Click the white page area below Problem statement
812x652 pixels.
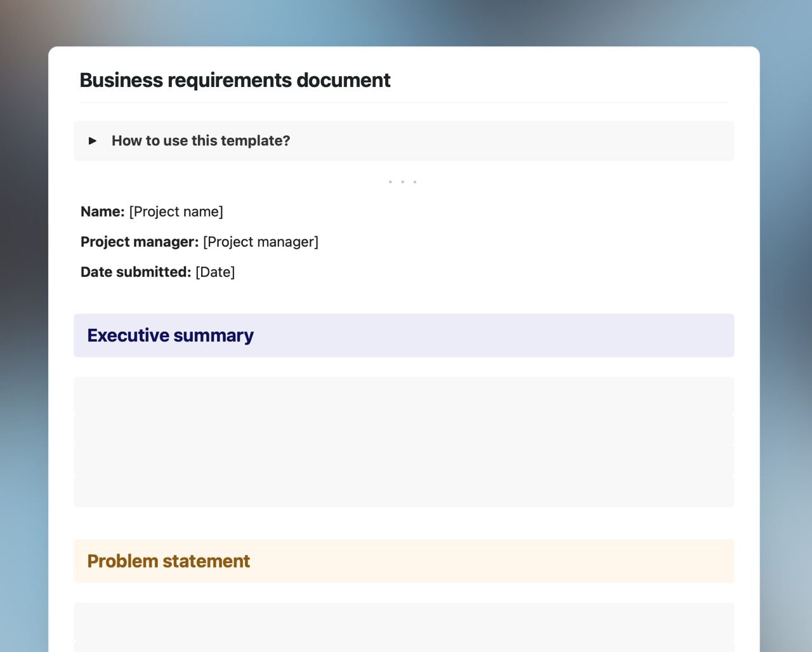403,594
